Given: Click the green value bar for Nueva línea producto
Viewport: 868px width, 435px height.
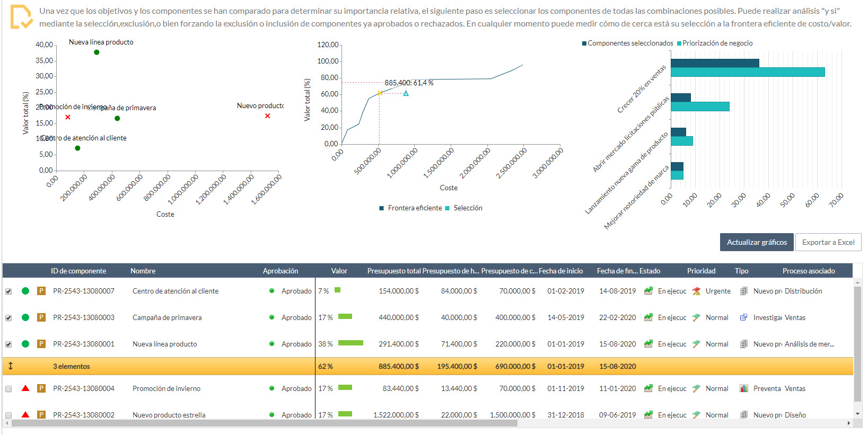Looking at the screenshot, I should click(x=350, y=343).
